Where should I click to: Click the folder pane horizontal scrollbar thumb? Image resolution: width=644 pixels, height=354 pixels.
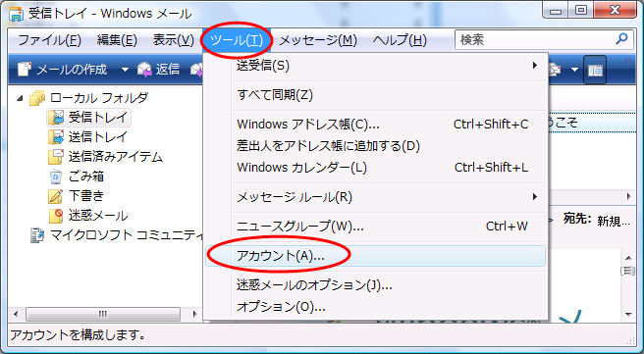pyautogui.click(x=103, y=315)
